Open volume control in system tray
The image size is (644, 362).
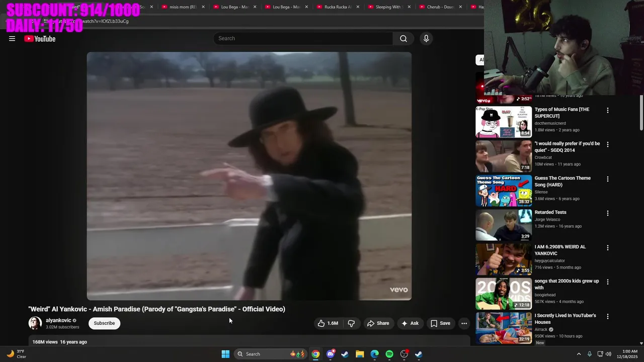[608, 354]
